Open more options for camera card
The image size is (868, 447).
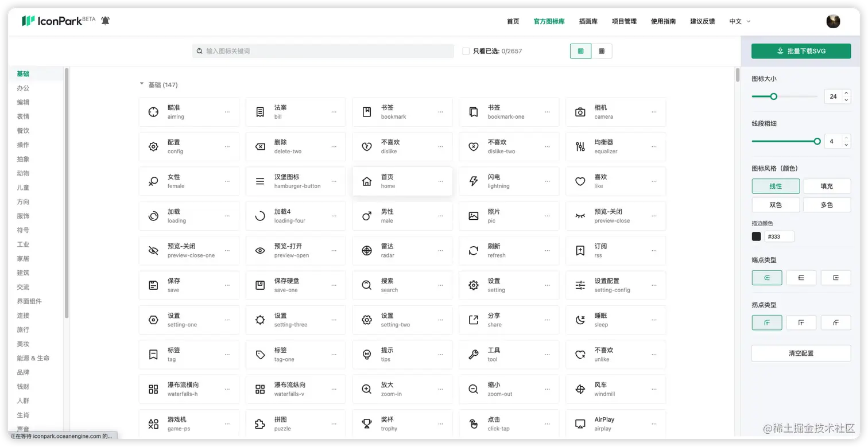coord(654,112)
